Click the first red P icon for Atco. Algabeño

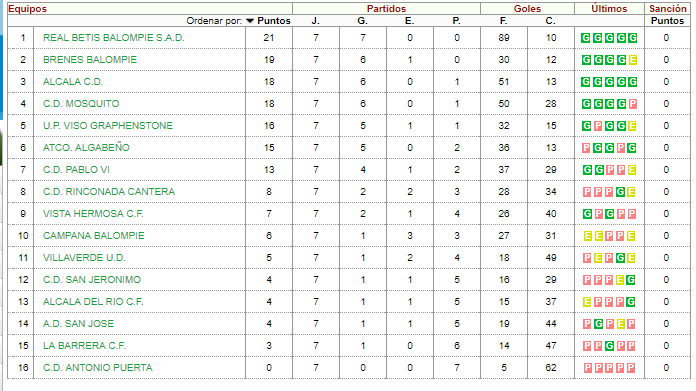tap(586, 148)
